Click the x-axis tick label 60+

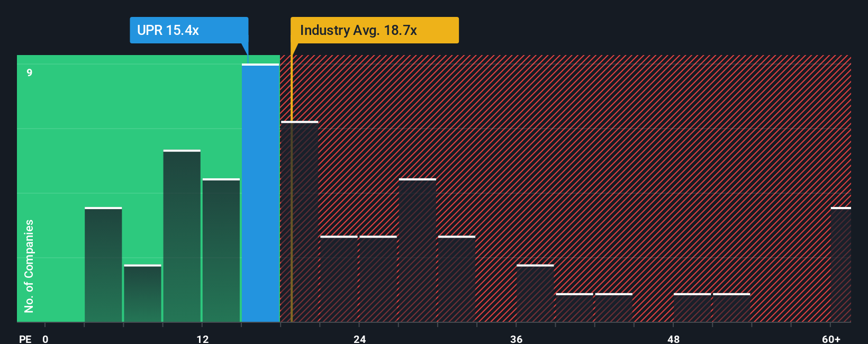(831, 339)
